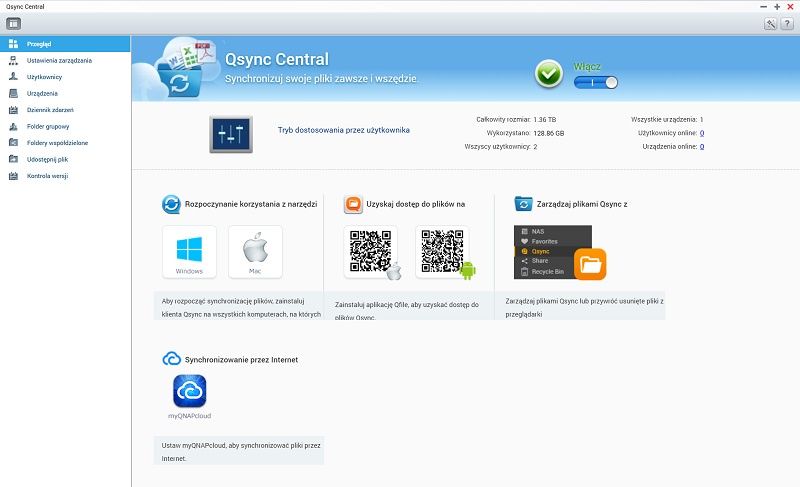Open Urządzenia in the sidebar
This screenshot has width=800, height=487.
[65, 93]
